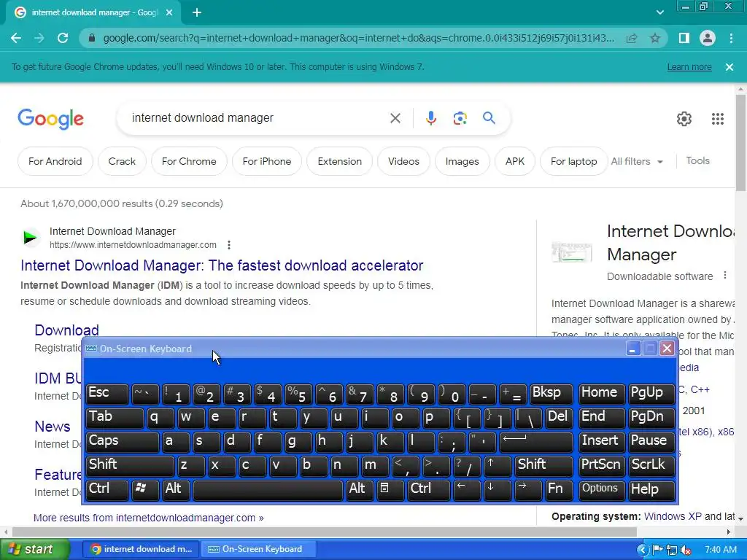The image size is (747, 560).
Task: Click the Enter key on the On-Screen Keyboard
Action: click(536, 442)
